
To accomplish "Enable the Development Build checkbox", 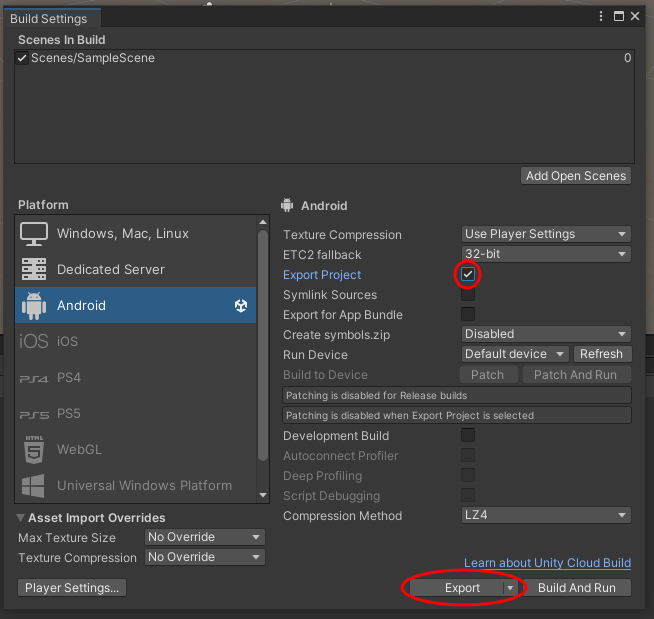I will pos(468,435).
